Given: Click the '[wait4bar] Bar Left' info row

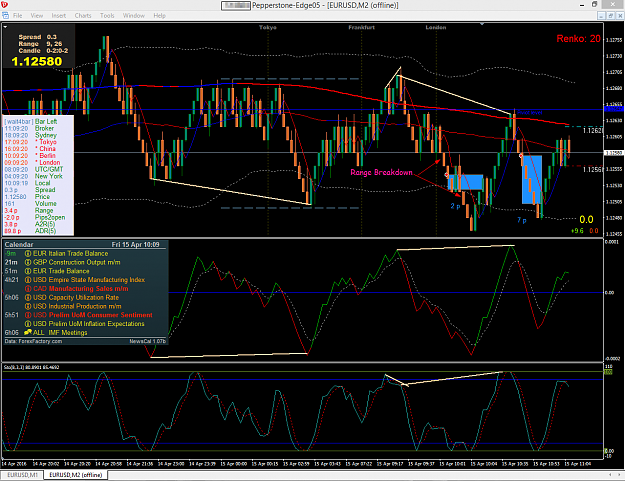Looking at the screenshot, I should 31,122.
